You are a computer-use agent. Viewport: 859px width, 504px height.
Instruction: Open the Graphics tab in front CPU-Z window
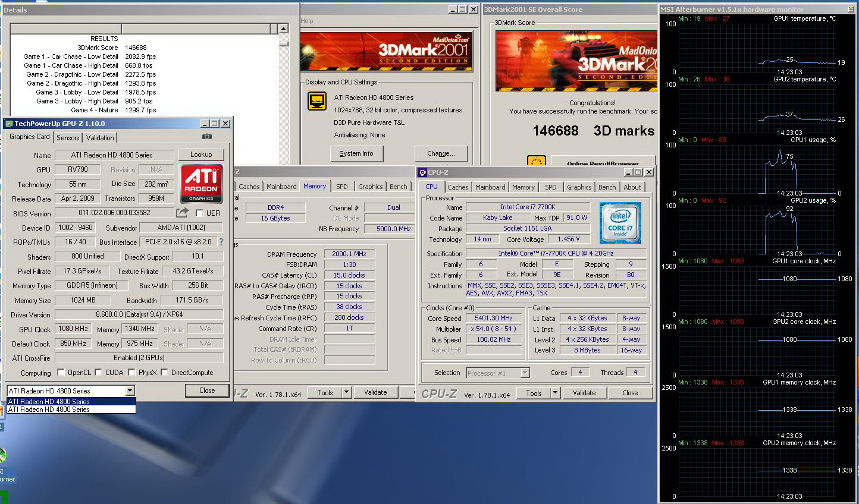click(579, 187)
